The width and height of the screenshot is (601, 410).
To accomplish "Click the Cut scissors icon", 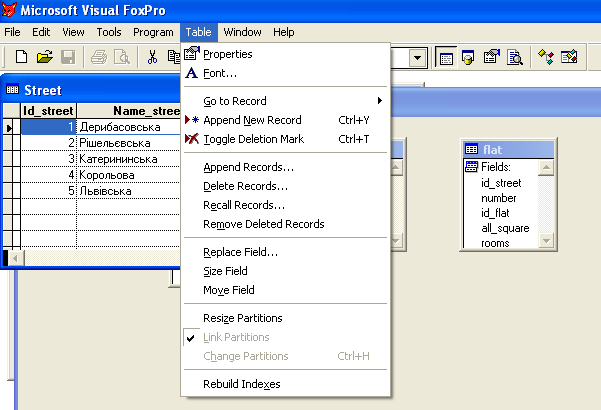I will pos(153,57).
